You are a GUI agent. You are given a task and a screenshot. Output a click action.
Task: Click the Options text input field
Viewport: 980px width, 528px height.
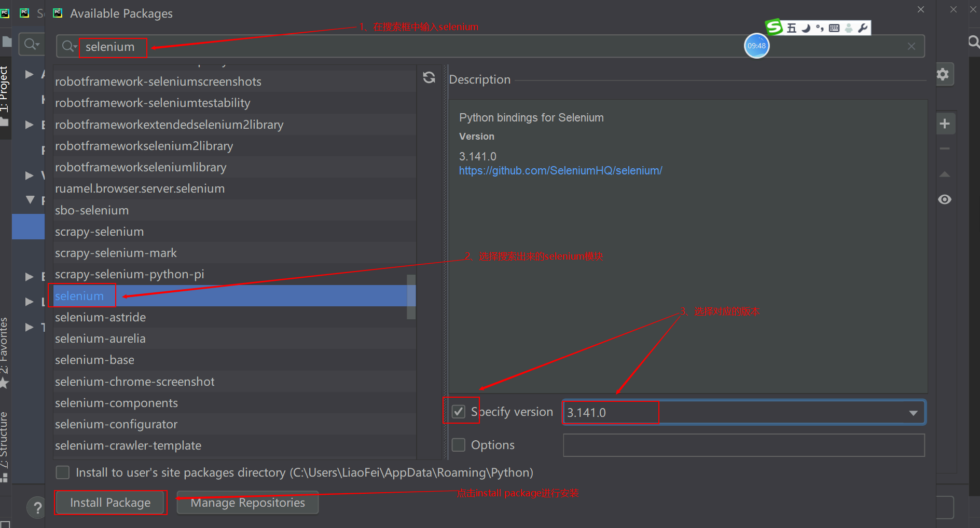click(744, 445)
